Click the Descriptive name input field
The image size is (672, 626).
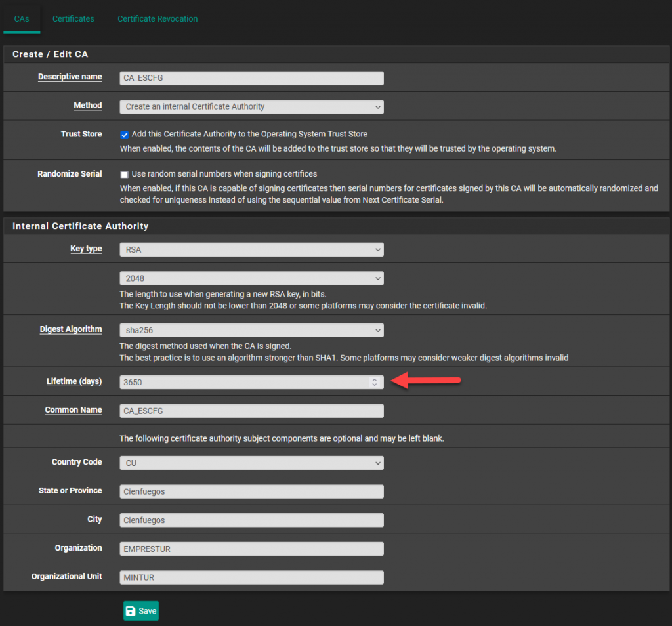[x=251, y=78]
